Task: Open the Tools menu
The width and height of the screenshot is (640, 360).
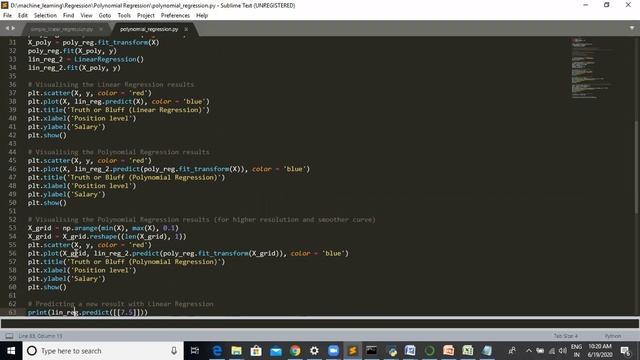Action: (124, 16)
